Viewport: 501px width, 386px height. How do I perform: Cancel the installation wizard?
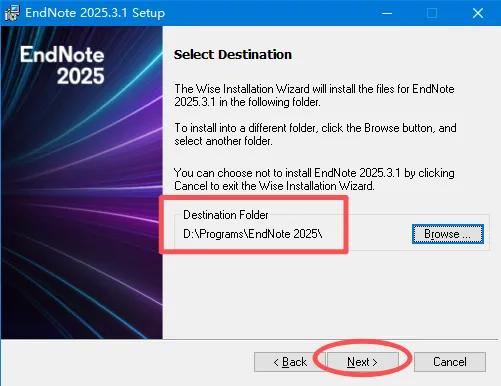(450, 362)
